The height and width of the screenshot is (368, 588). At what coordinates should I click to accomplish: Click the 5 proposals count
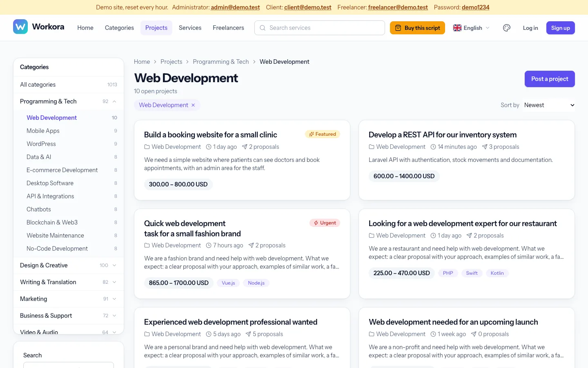(x=264, y=334)
